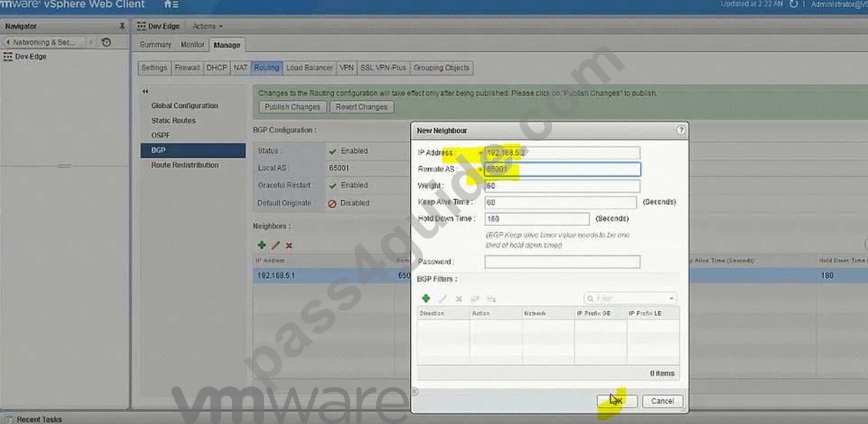This screenshot has height=424, width=868.
Task: Collapse the routing side menu with double-arrow
Action: click(x=146, y=92)
